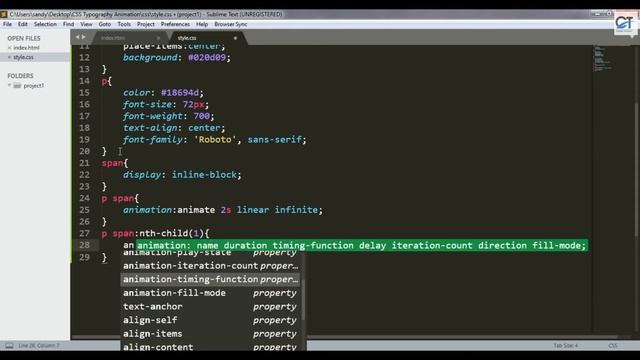The height and width of the screenshot is (360, 640).
Task: Choose animation shorthand snippet suggestion
Action: point(362,245)
